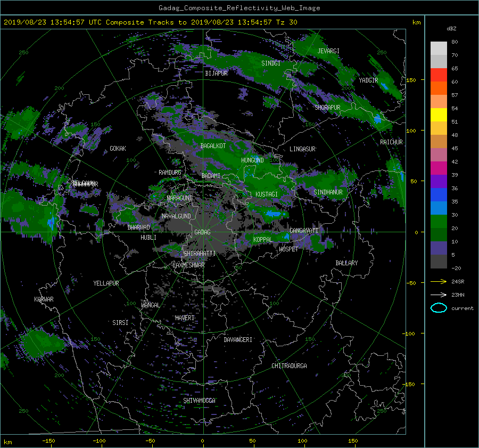Click the LAXMESHWAR city label
479x448 pixels.
click(x=188, y=265)
